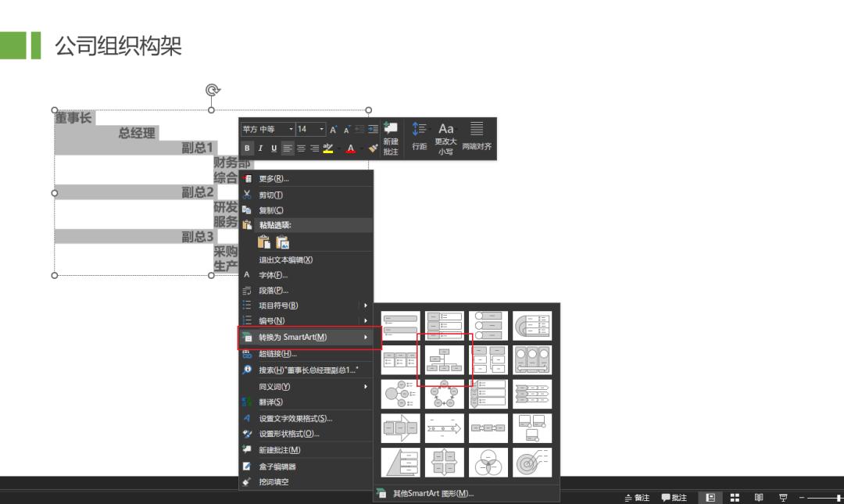This screenshot has width=844, height=504.
Task: Increase the font size with the larger A icon
Action: 333,128
